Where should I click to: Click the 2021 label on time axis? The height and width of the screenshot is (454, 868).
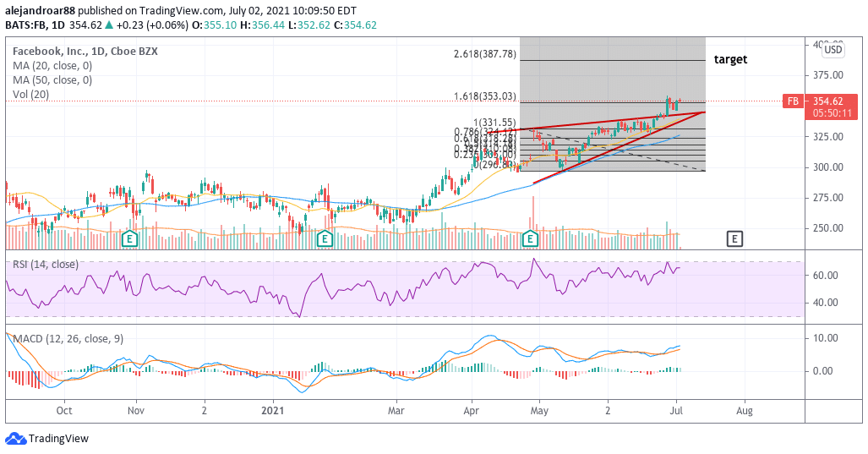273,411
